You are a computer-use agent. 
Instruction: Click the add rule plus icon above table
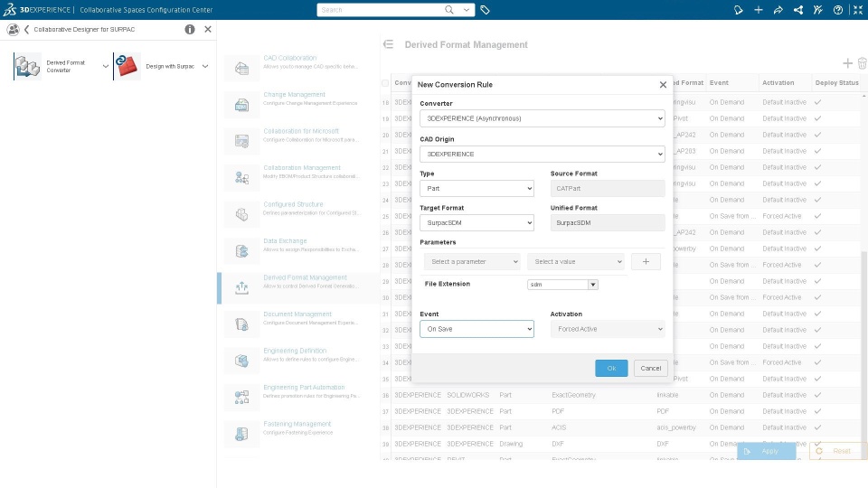[x=847, y=63]
